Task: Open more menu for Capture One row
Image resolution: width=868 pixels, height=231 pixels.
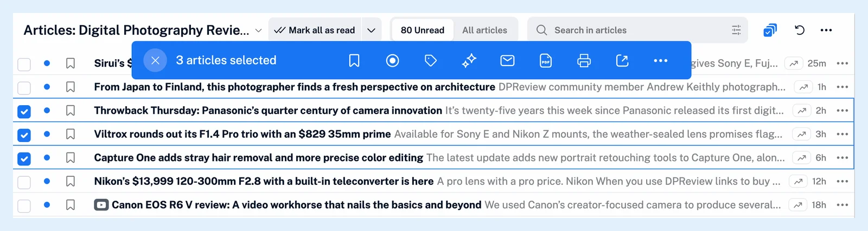Action: (842, 158)
